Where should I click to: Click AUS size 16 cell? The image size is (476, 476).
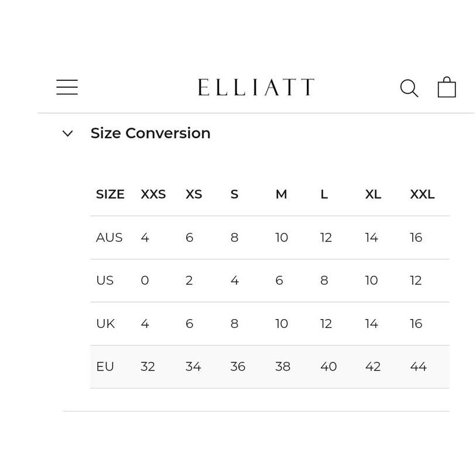tap(416, 237)
